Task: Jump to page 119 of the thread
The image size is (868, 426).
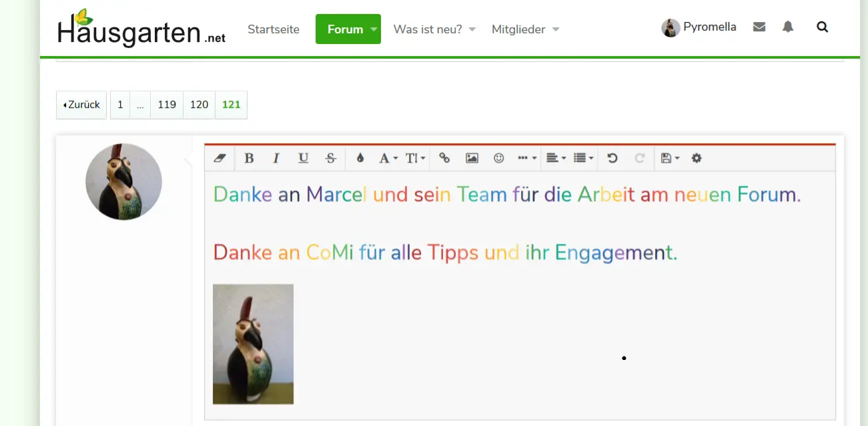Action: (166, 105)
